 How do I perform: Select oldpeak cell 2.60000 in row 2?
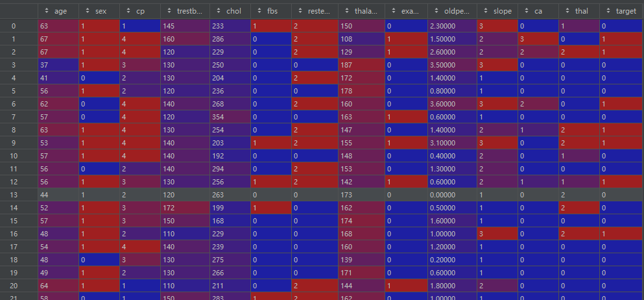click(452, 52)
